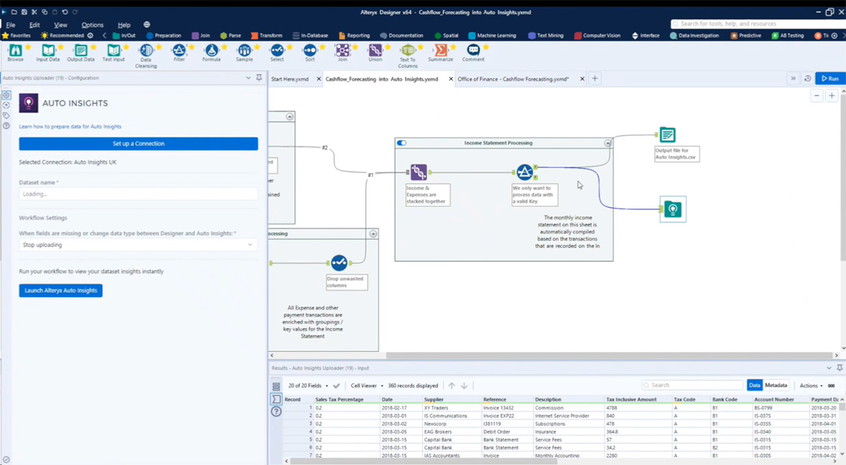Open missing fields behavior dropdown

pyautogui.click(x=138, y=245)
